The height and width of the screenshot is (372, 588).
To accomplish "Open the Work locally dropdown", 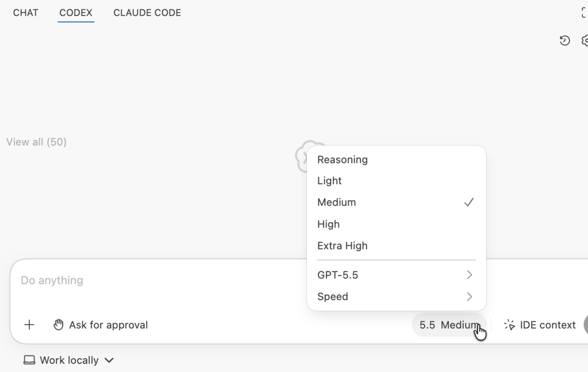I will point(68,360).
